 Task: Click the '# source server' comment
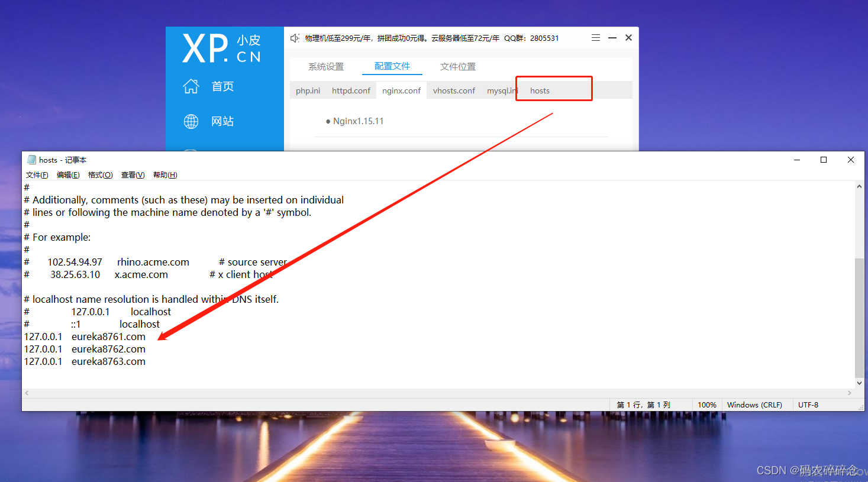click(253, 262)
